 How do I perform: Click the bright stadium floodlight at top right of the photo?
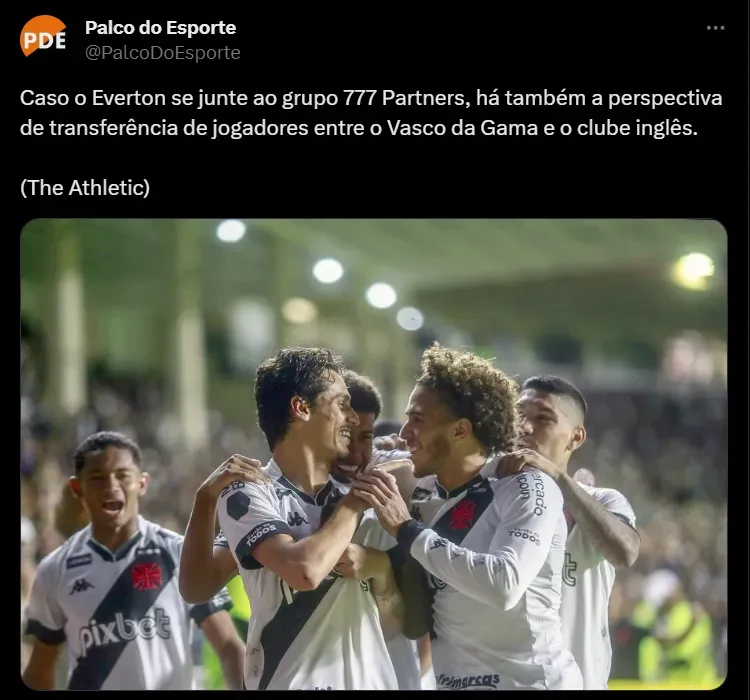tap(693, 270)
